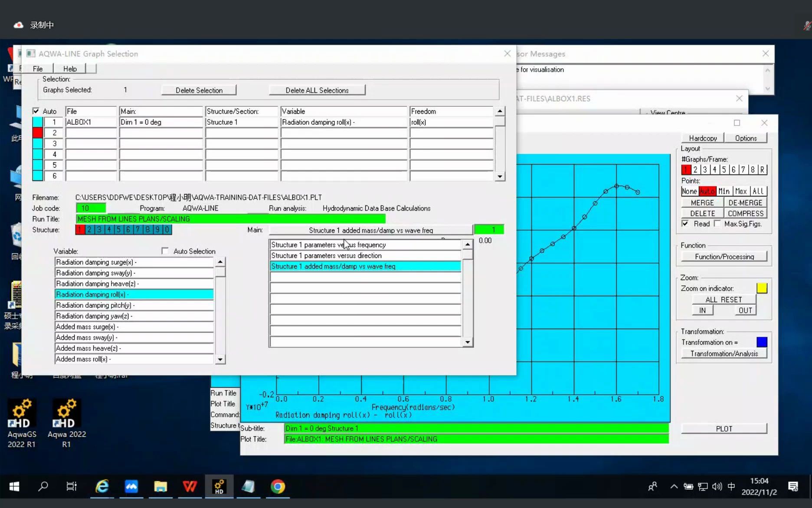Select structure number 2 in the Structure row
The image size is (812, 508).
(x=89, y=229)
